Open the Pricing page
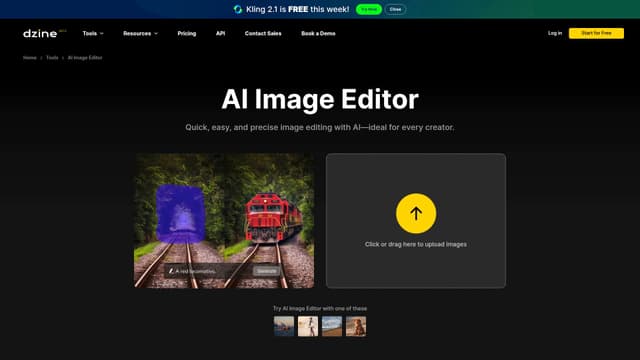The width and height of the screenshot is (640, 360). (x=187, y=33)
